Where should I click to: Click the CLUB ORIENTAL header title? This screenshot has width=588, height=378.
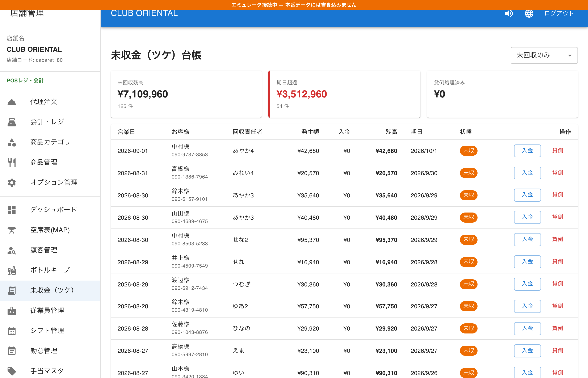click(x=144, y=13)
